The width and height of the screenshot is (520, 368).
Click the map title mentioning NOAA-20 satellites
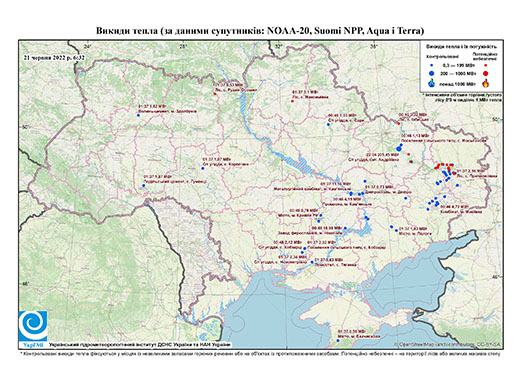pyautogui.click(x=260, y=31)
